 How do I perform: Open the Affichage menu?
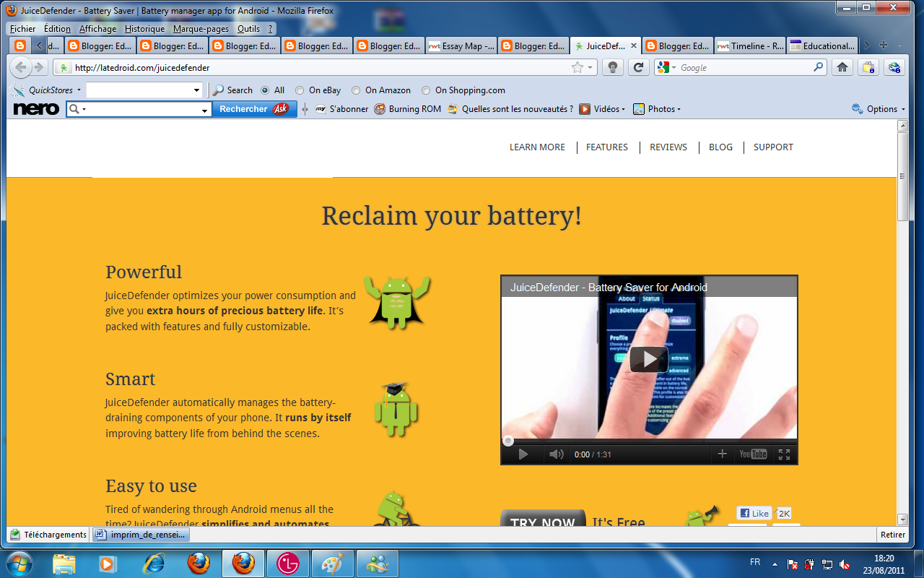point(97,29)
